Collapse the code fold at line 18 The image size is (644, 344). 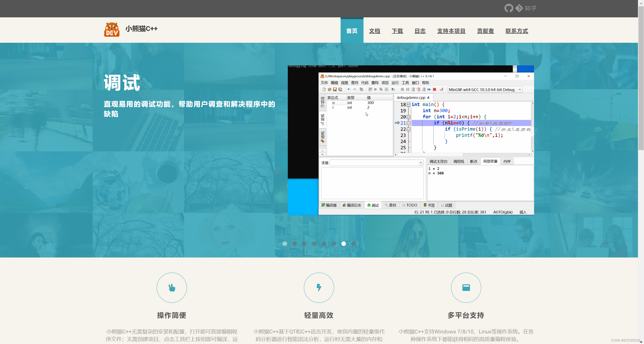pos(409,105)
